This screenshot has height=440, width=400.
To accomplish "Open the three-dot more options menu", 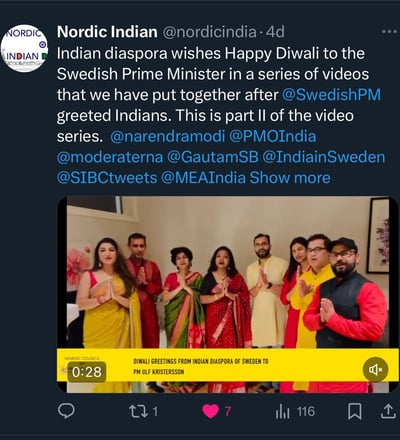I will (389, 32).
